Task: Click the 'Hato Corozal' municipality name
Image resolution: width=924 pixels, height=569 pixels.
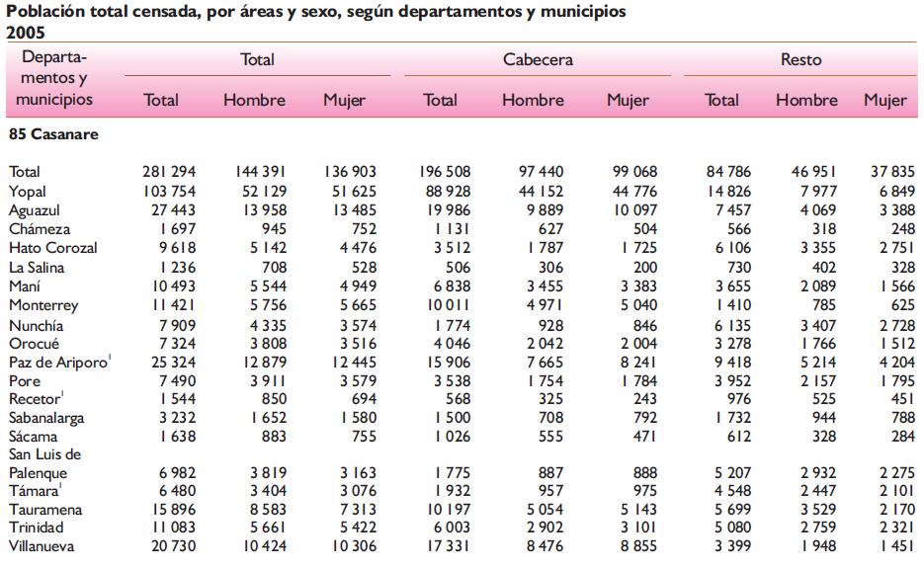Action: coord(53,248)
